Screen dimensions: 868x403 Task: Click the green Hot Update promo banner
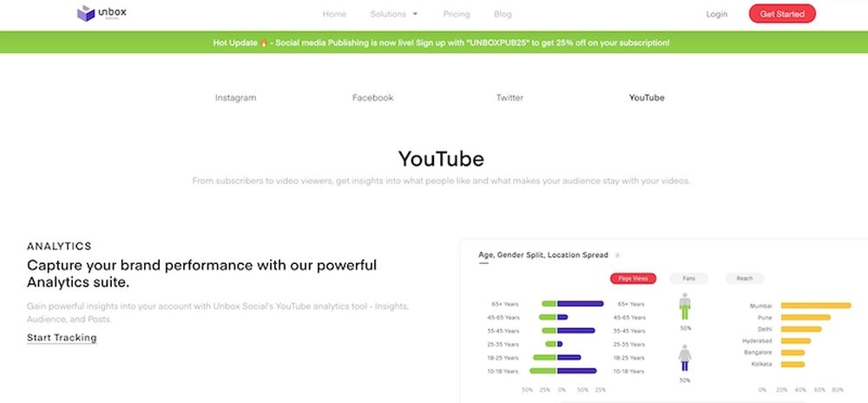[434, 43]
